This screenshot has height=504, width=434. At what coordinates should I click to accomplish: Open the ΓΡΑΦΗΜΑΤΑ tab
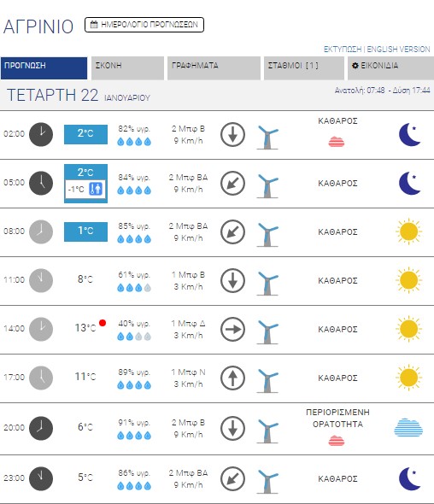(x=214, y=67)
